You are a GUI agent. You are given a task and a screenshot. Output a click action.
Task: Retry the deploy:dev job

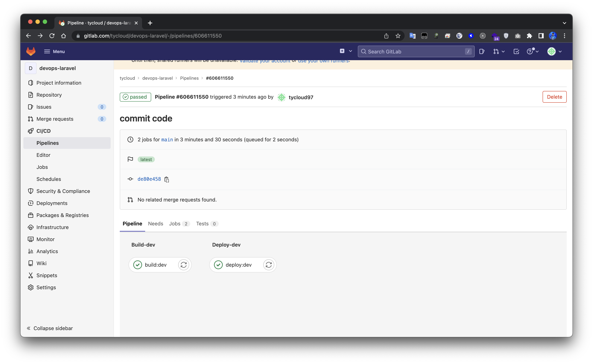pyautogui.click(x=268, y=265)
